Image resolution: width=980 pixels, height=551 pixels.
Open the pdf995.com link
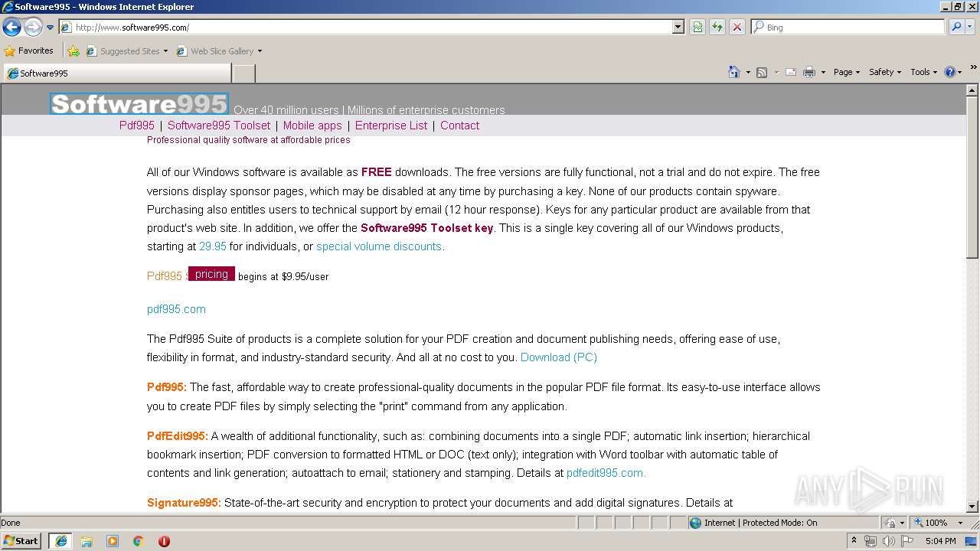(176, 309)
